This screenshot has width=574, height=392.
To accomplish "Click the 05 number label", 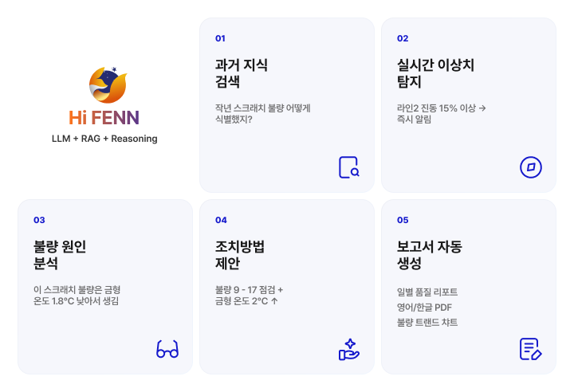I will [x=403, y=220].
